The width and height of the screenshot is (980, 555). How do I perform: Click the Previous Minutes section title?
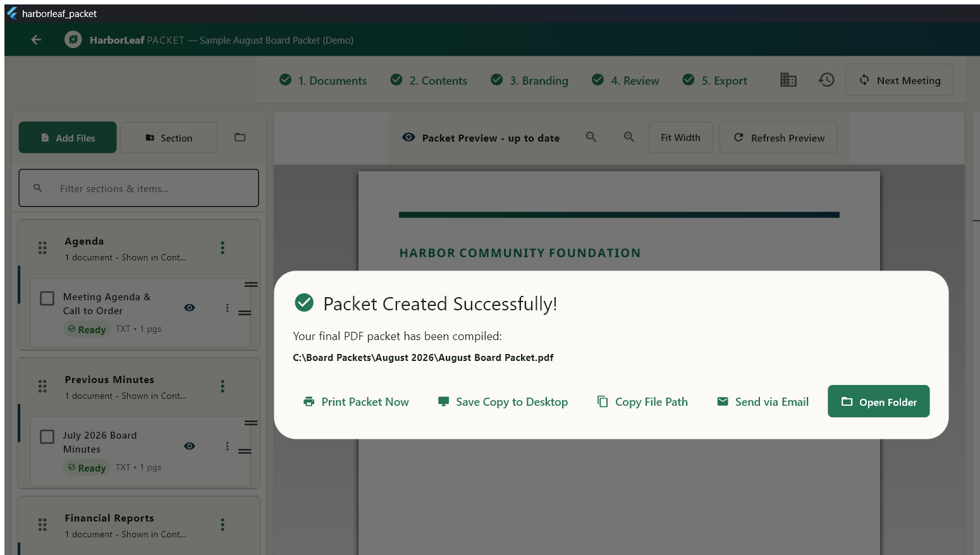[x=109, y=379]
